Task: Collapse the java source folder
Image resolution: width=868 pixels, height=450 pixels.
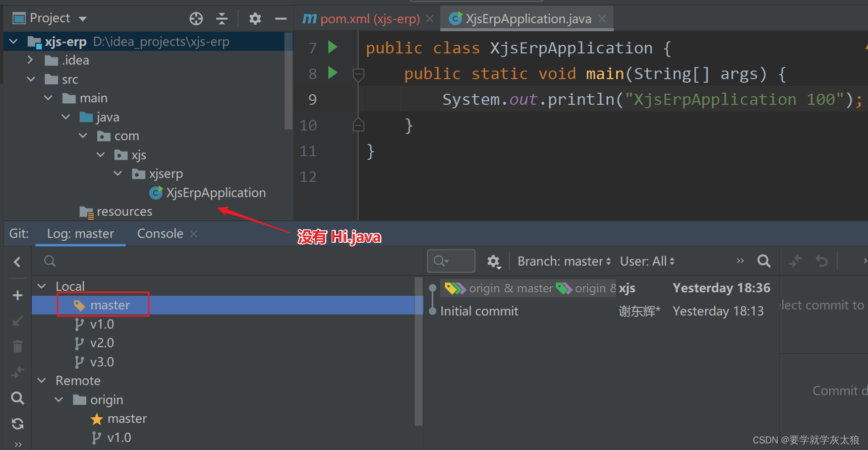Action: tap(66, 117)
